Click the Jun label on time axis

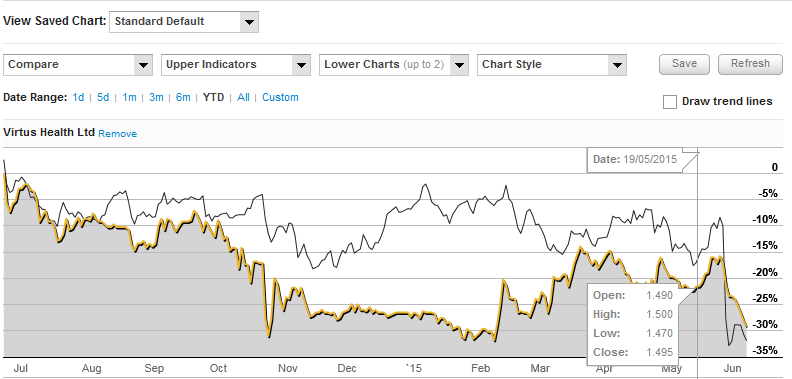[x=733, y=368]
